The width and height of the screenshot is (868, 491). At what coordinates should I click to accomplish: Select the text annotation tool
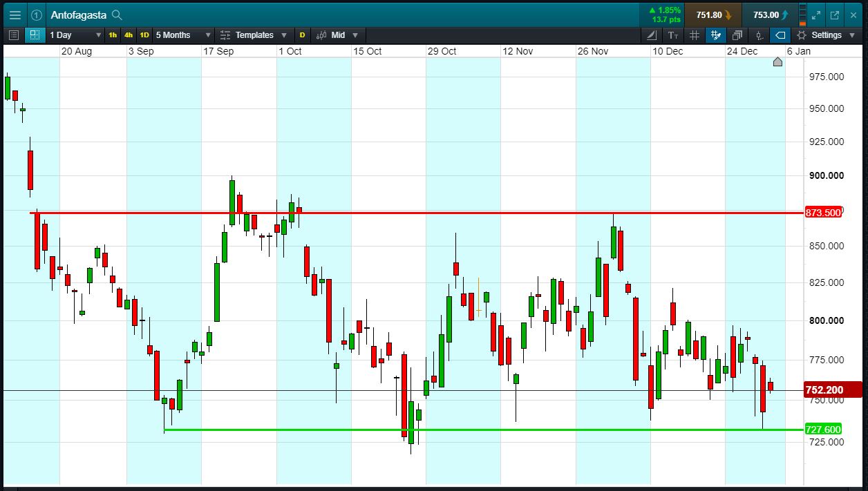tap(673, 35)
